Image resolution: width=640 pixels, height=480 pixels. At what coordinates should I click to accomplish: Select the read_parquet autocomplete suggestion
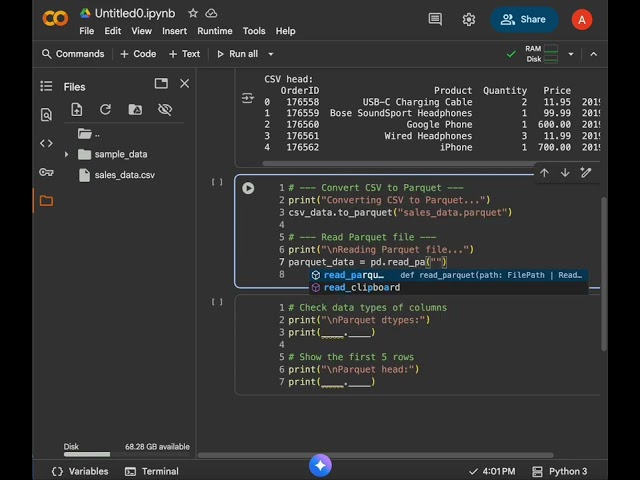(x=449, y=275)
